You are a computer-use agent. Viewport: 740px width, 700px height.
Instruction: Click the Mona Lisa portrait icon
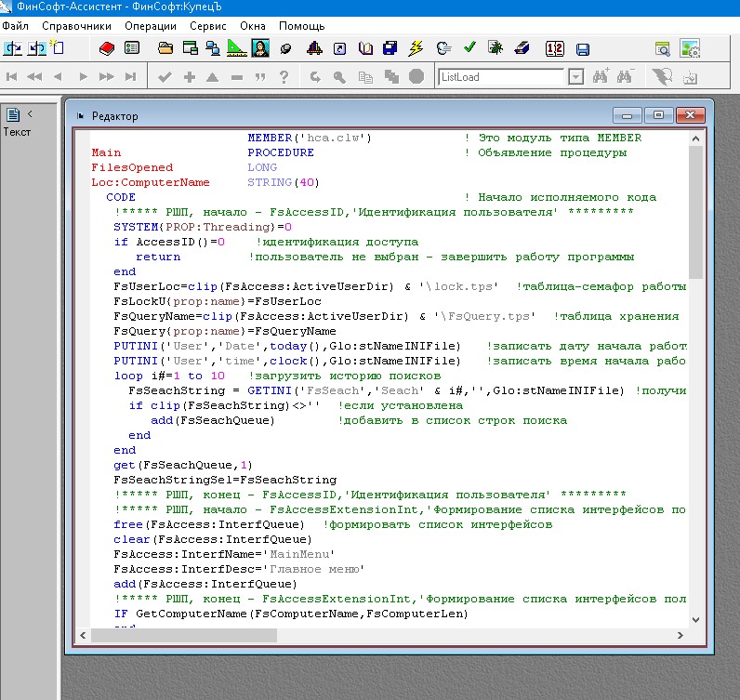pos(261,48)
